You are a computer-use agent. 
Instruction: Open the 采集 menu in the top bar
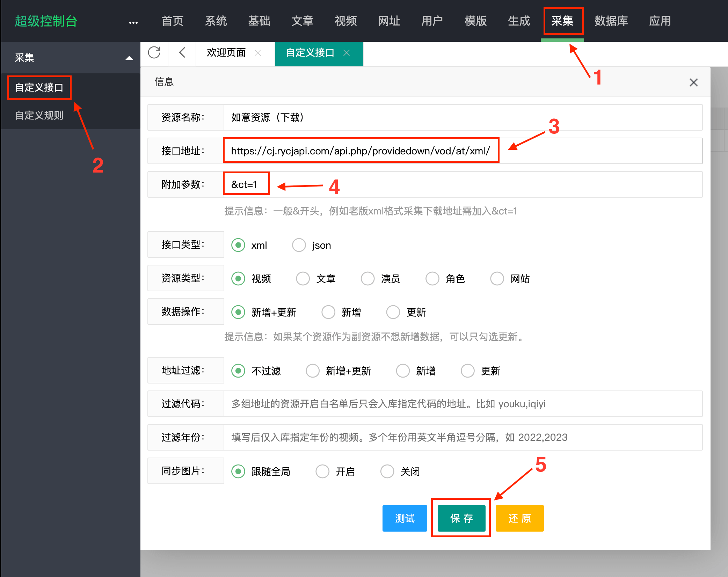563,21
